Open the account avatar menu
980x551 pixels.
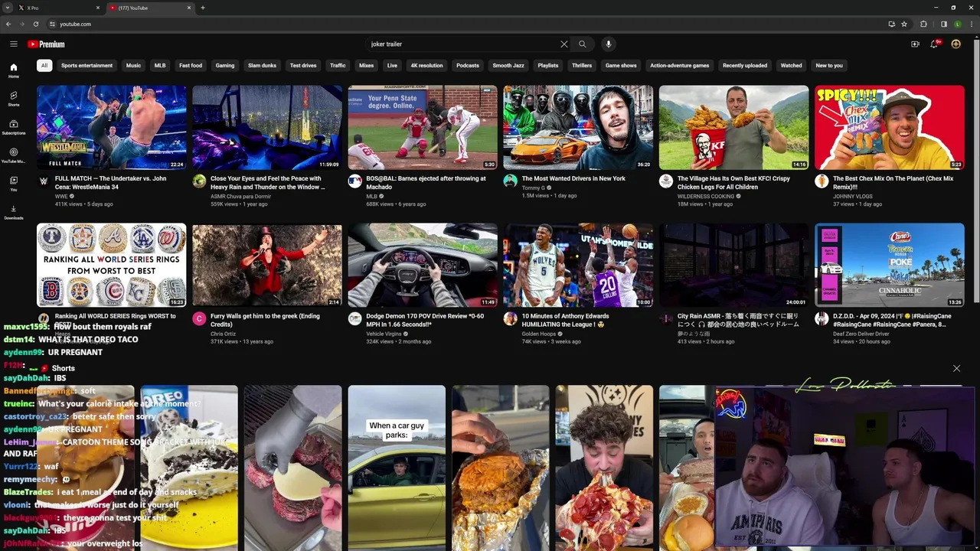[x=955, y=44]
